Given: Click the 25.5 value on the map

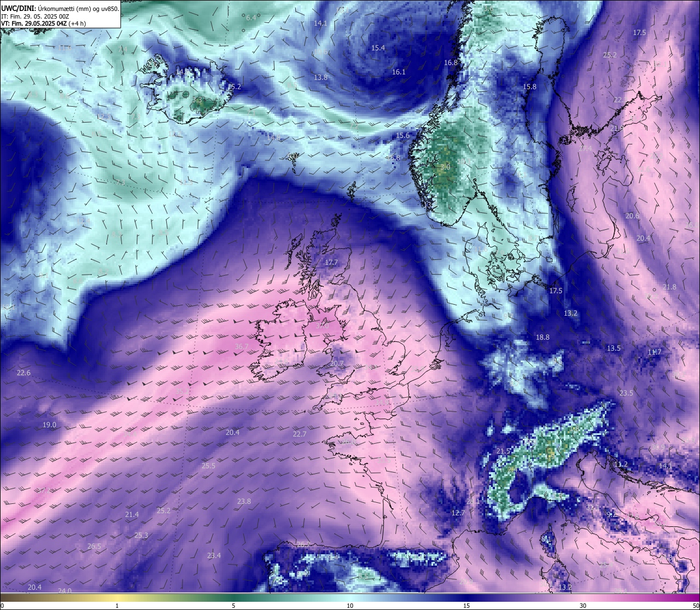Looking at the screenshot, I should [x=208, y=466].
